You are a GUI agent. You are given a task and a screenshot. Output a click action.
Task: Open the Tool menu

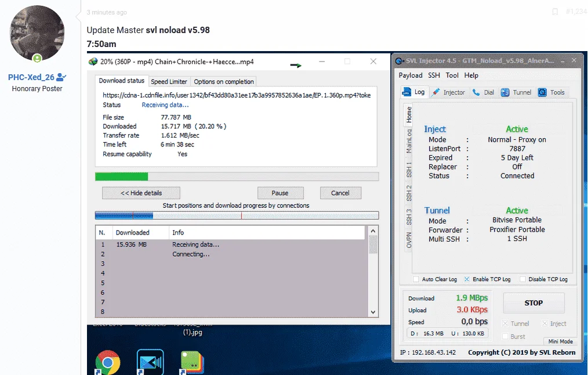[452, 75]
